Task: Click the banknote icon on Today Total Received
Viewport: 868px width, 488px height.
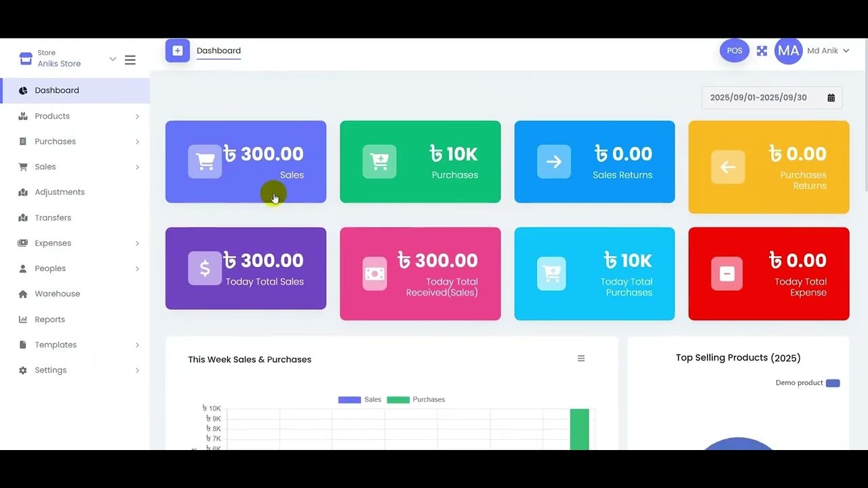Action: tap(374, 273)
